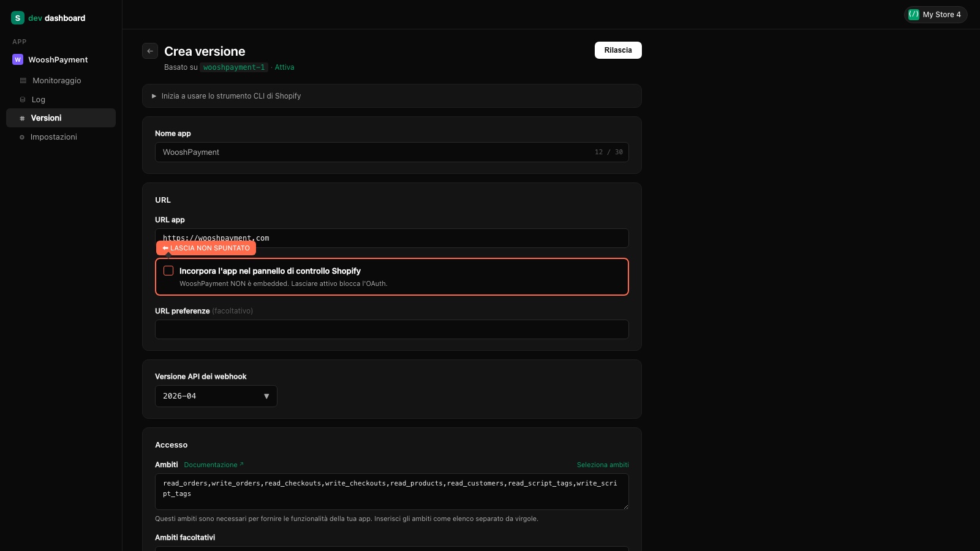Image resolution: width=980 pixels, height=551 pixels.
Task: Click the Monitoraggio icon in sidebar
Action: tap(23, 80)
